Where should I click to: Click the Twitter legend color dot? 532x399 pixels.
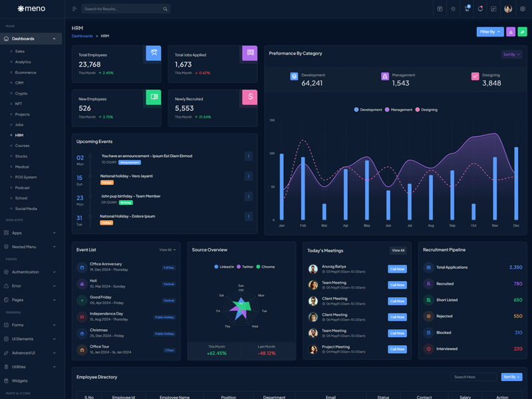(239, 267)
